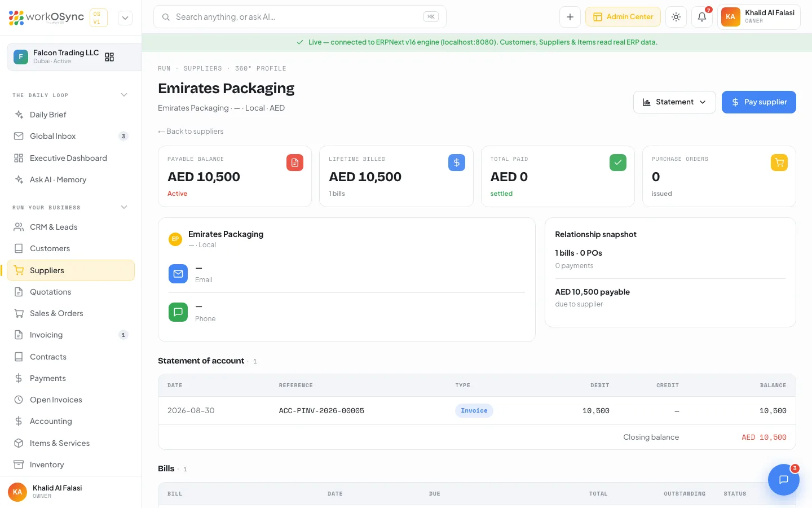Click the Purchase Orders cart icon
Viewport: 812px width, 508px height.
pyautogui.click(x=779, y=163)
